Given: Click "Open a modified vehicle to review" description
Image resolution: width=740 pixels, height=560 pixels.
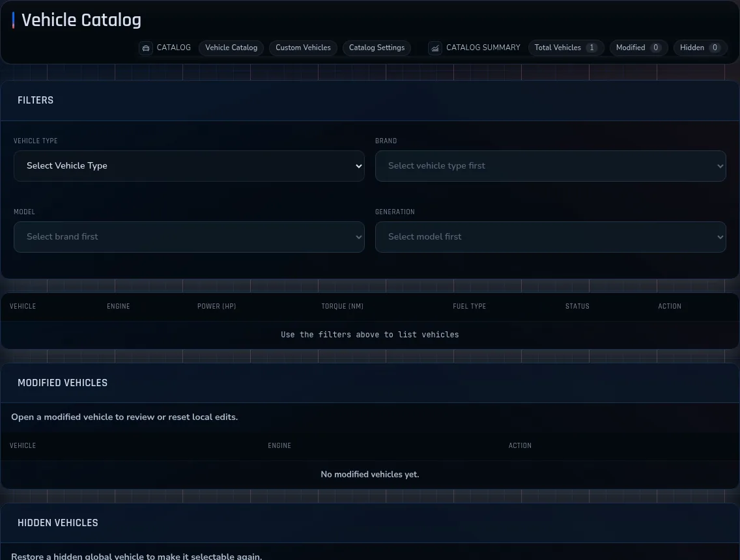Looking at the screenshot, I should tap(124, 417).
